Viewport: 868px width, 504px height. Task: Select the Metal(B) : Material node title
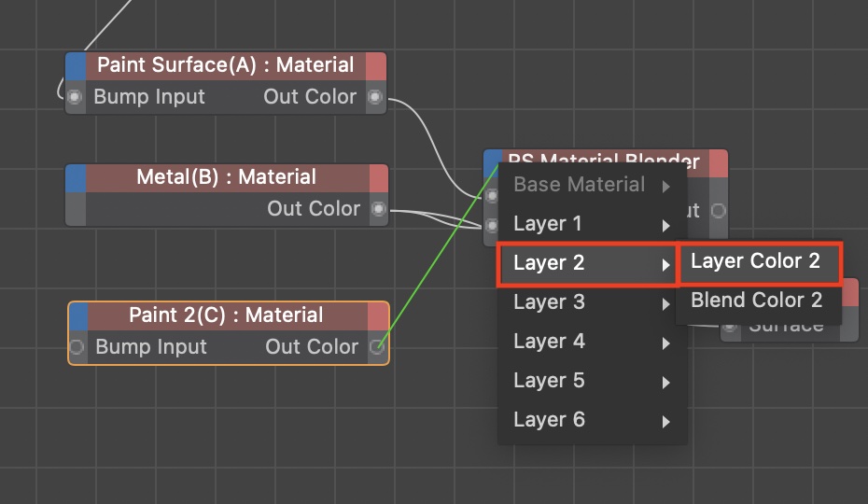[226, 177]
